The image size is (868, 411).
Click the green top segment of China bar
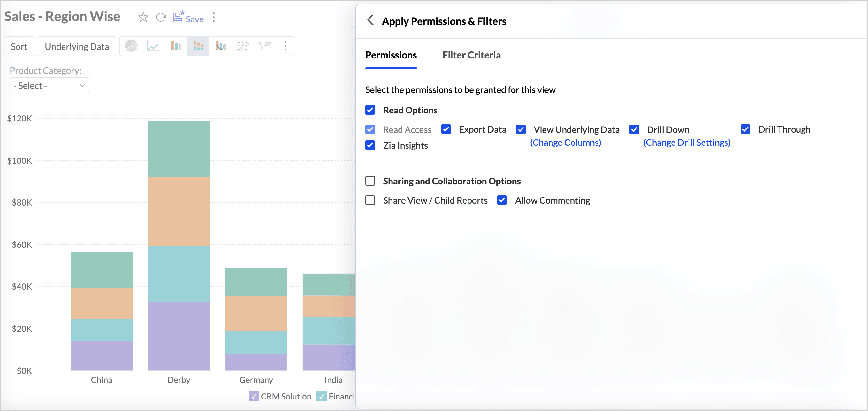point(102,270)
